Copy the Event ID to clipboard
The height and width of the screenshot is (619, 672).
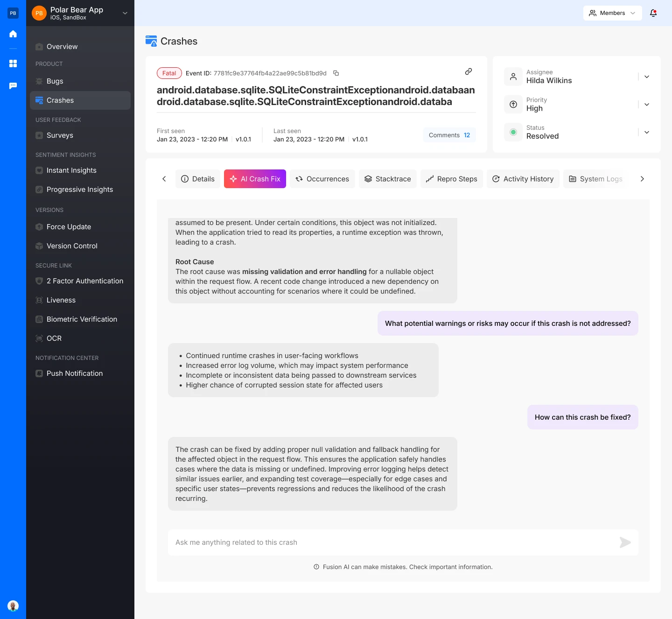point(336,73)
